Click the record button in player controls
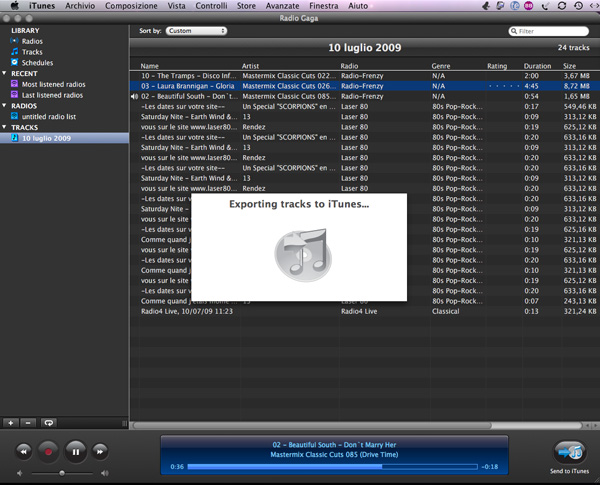Screen dimensions: 600x485 point(46,452)
